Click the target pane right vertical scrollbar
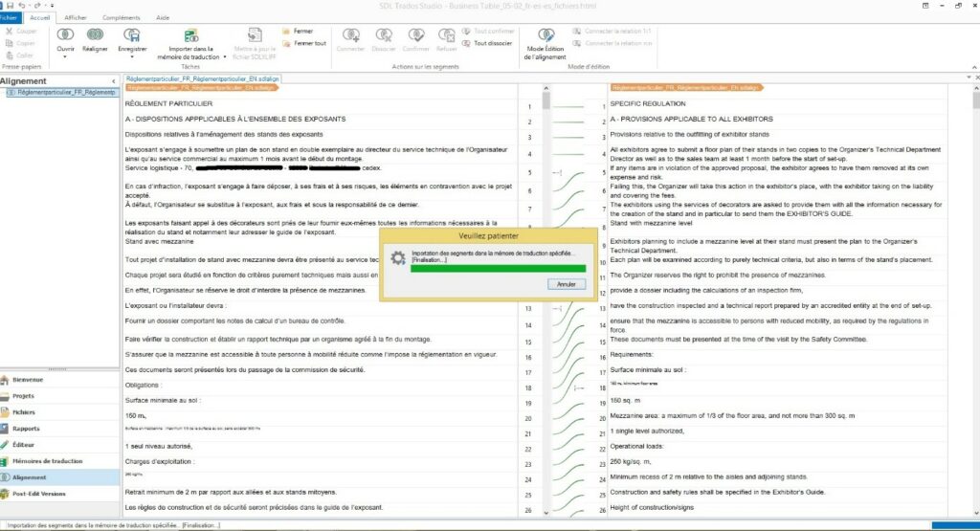 pos(976,299)
